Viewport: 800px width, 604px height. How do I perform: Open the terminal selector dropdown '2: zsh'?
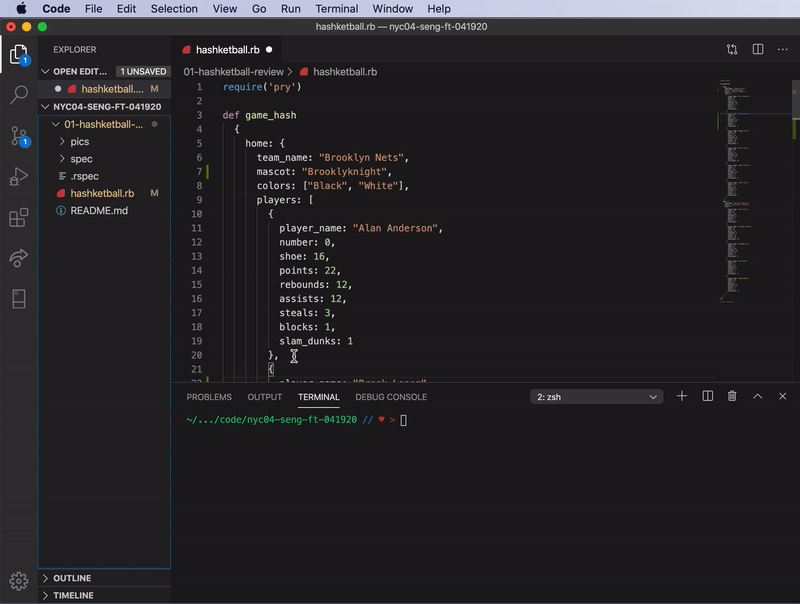[596, 397]
